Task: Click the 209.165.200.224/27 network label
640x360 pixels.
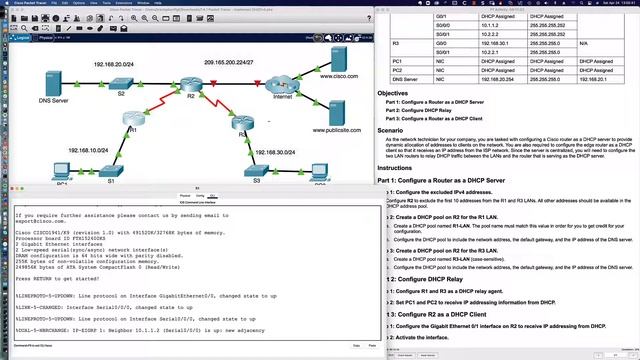Action: [229, 62]
